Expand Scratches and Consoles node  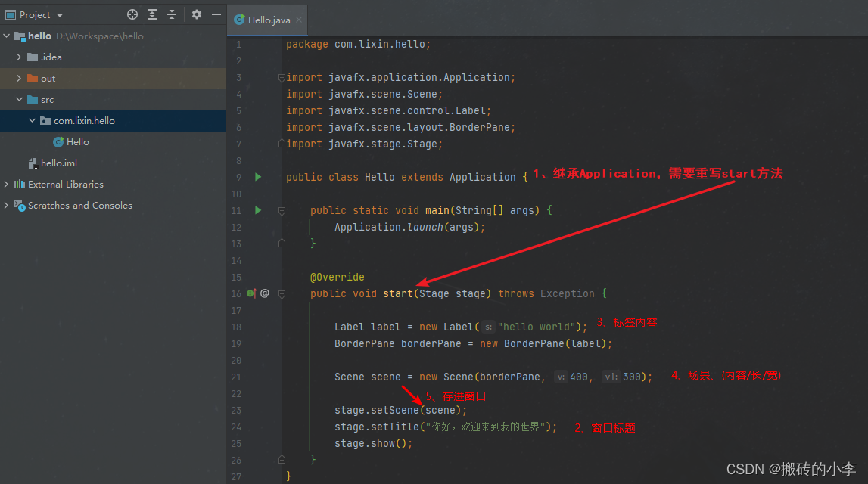(7, 205)
